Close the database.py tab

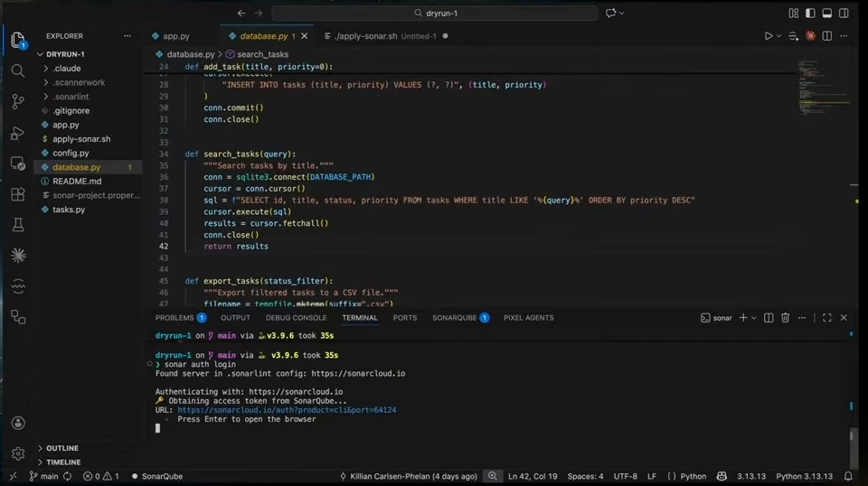305,36
